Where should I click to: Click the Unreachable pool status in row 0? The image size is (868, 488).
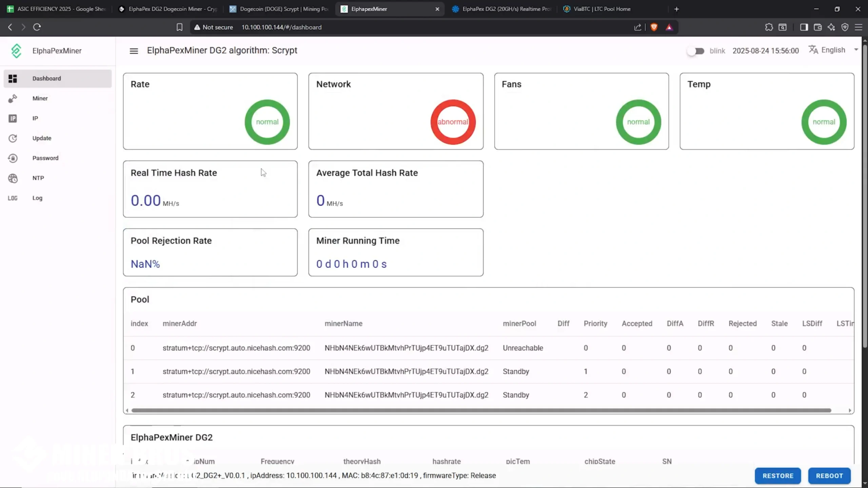point(523,348)
